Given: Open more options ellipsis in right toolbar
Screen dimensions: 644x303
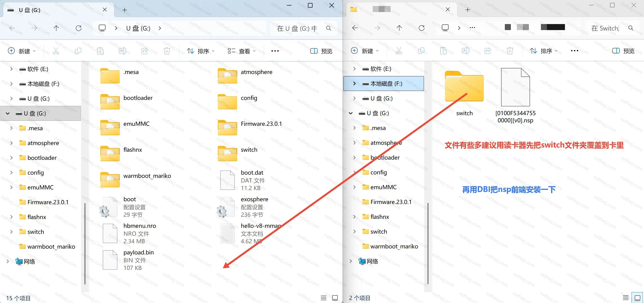Looking at the screenshot, I should (574, 51).
